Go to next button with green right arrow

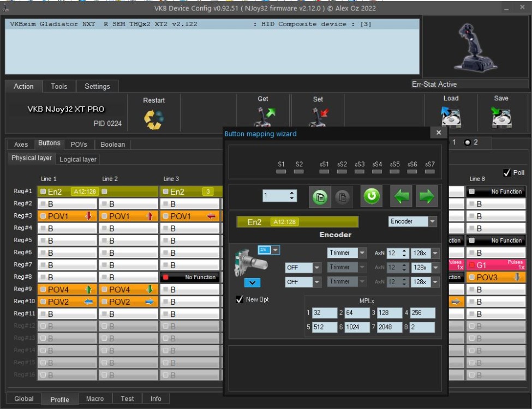[x=427, y=196]
